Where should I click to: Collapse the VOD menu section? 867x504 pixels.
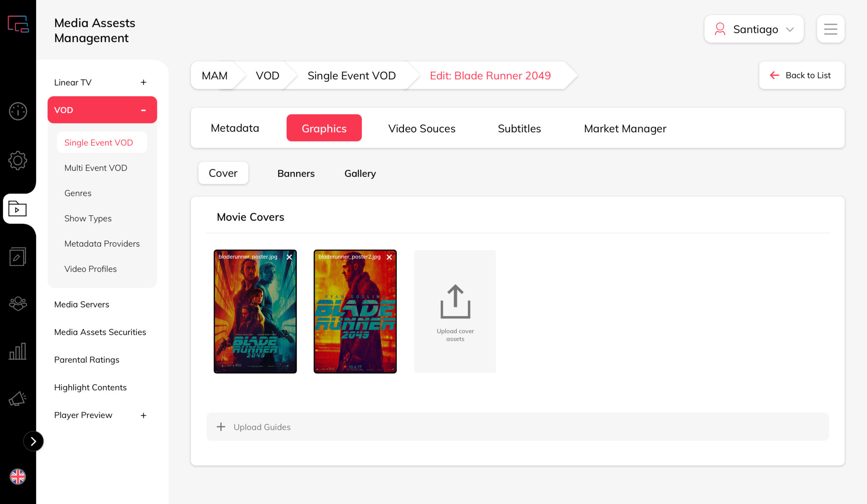click(x=143, y=110)
